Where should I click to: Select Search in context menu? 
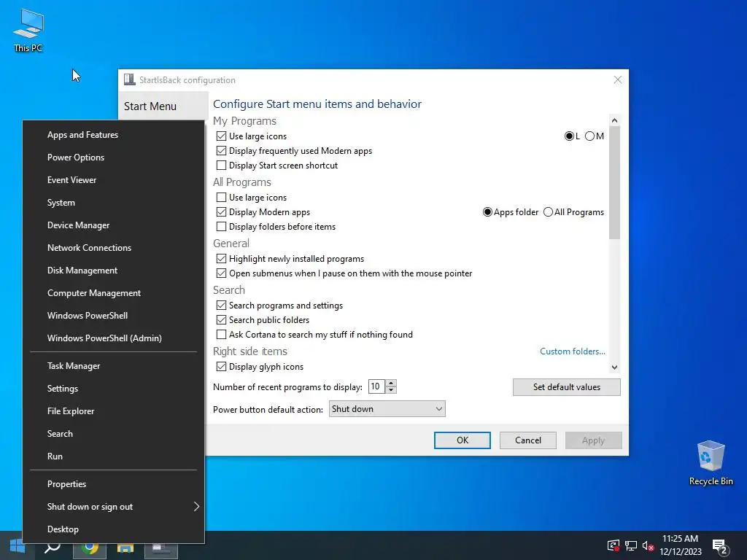pos(115,434)
